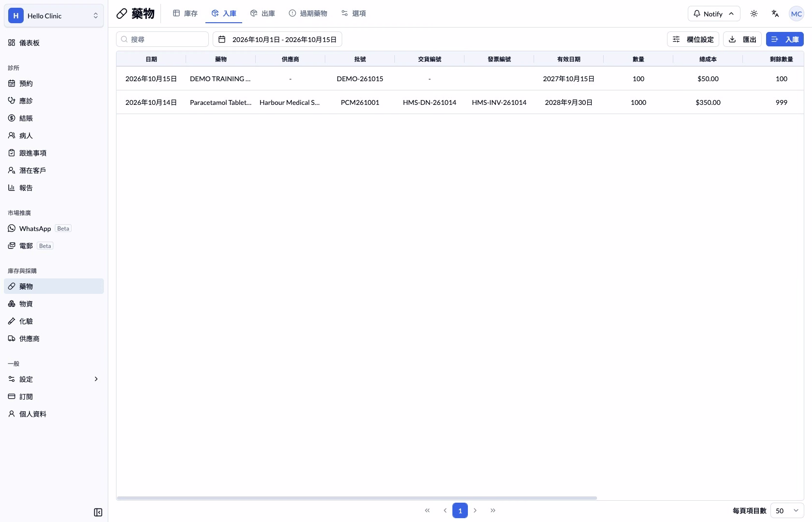Open 訂閱 subscription page
This screenshot has height=522, width=812.
[x=54, y=396]
